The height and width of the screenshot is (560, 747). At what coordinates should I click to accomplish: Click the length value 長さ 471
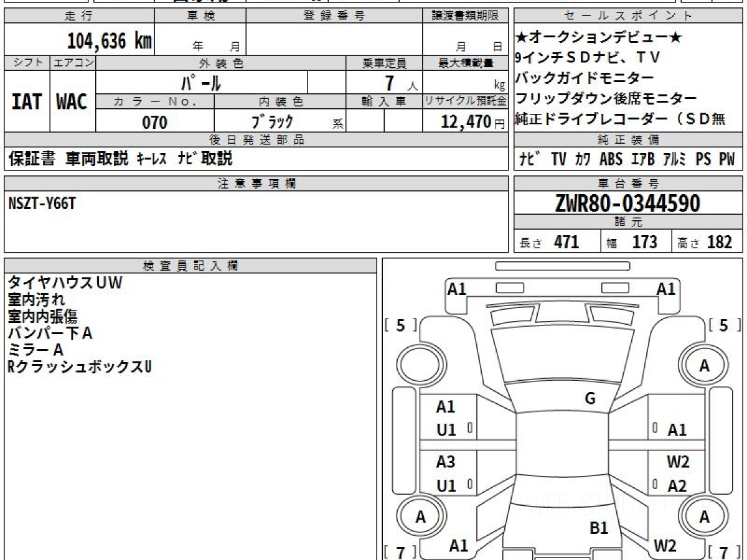pyautogui.click(x=549, y=242)
